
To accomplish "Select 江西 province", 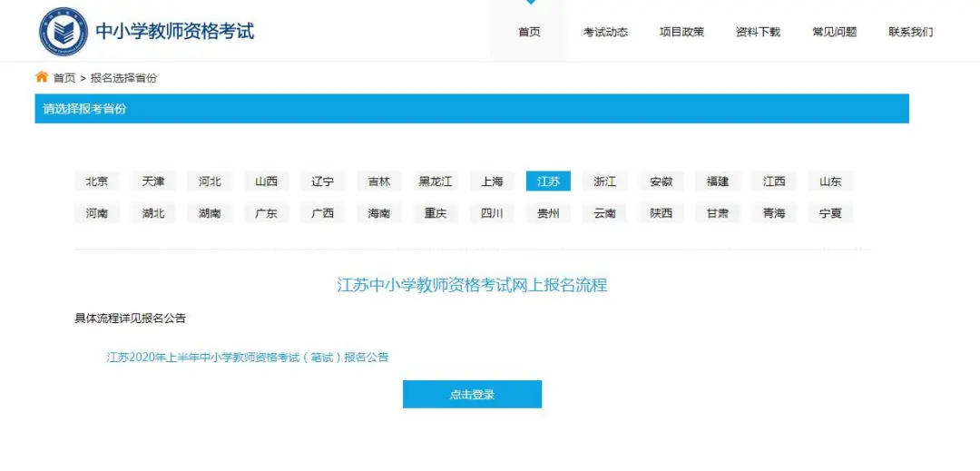I will [x=774, y=182].
